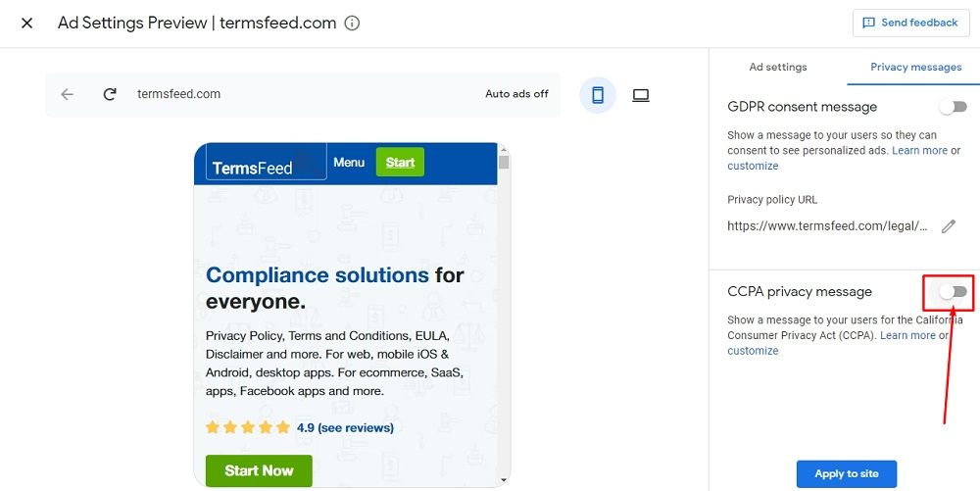The width and height of the screenshot is (980, 491).
Task: Click the Start Now button
Action: coord(259,470)
